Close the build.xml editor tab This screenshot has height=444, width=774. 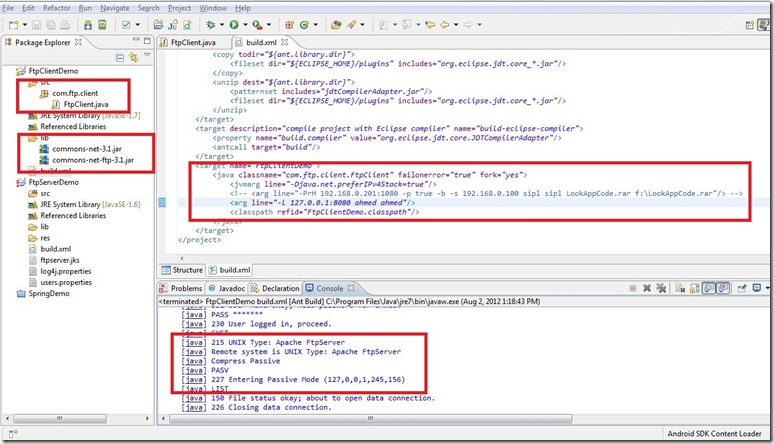click(285, 42)
